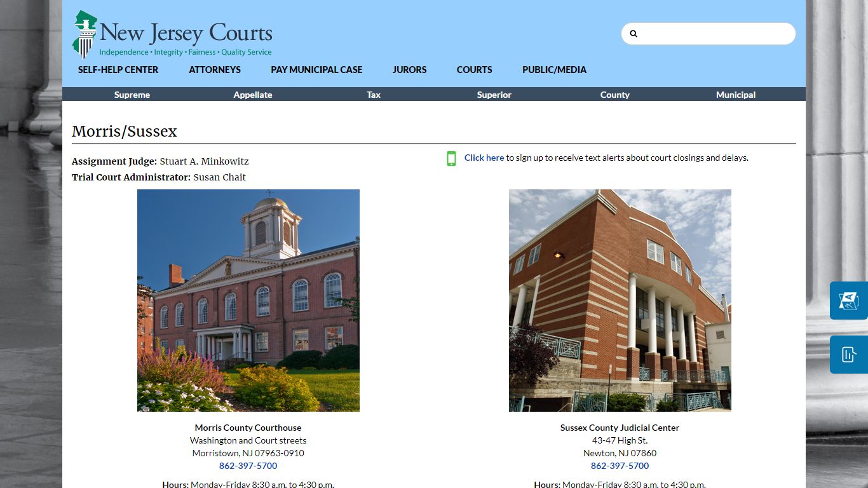Image resolution: width=868 pixels, height=488 pixels.
Task: Select the Morris/Sussex page heading
Action: tap(125, 132)
